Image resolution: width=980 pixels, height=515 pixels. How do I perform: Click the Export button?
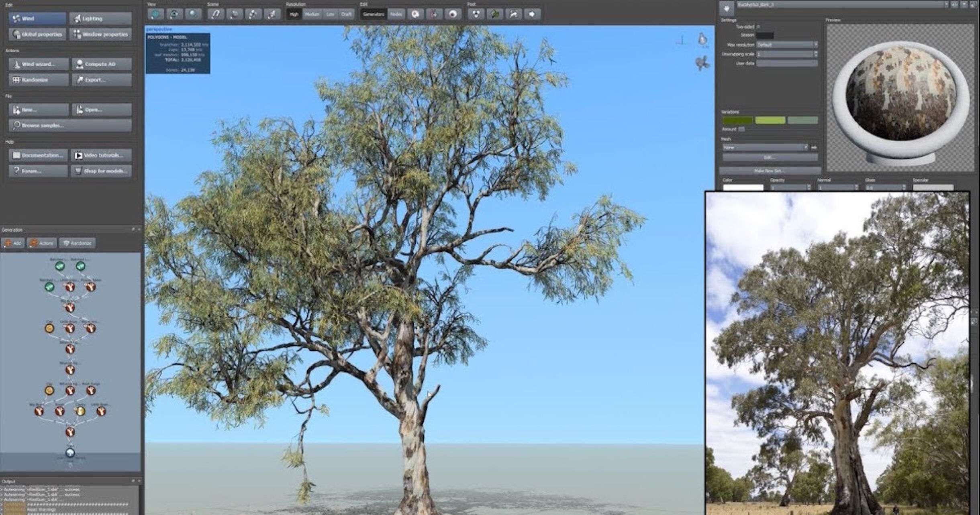[102, 79]
